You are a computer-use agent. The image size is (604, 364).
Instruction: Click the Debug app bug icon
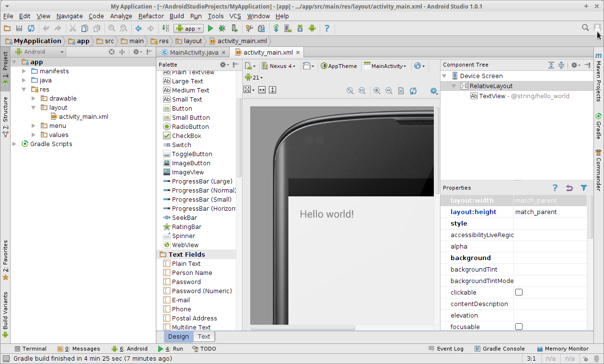[222, 28]
